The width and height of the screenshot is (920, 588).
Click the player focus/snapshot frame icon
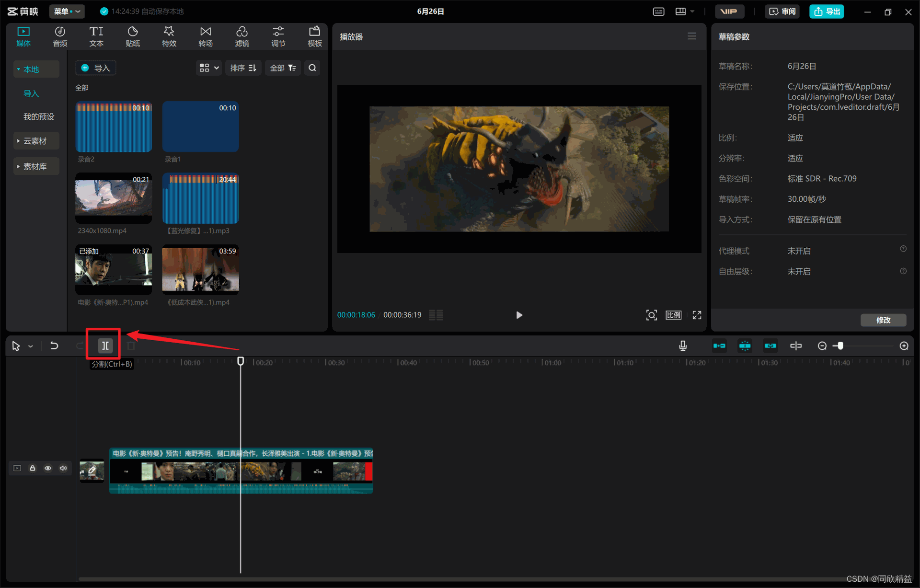coord(651,315)
